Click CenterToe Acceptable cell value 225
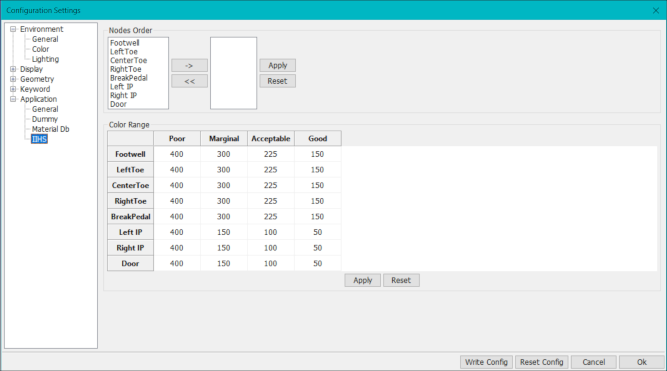 tap(271, 186)
